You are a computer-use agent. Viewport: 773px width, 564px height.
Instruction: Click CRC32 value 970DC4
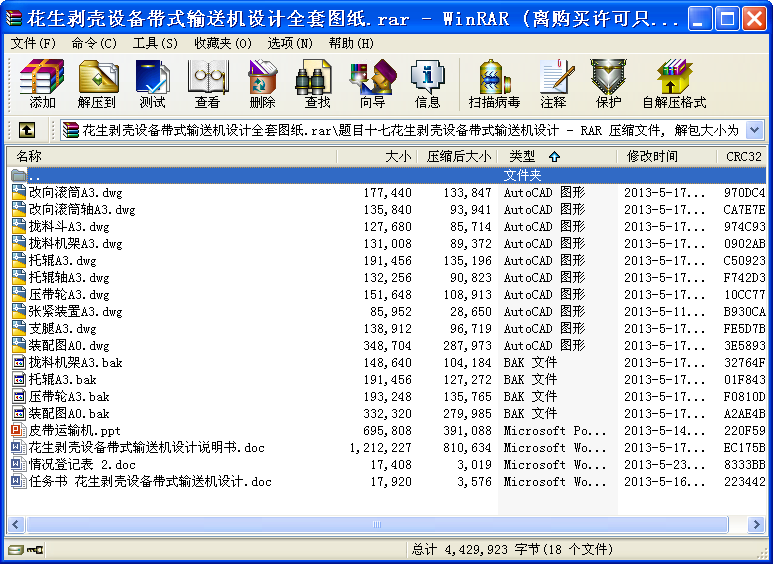click(744, 192)
